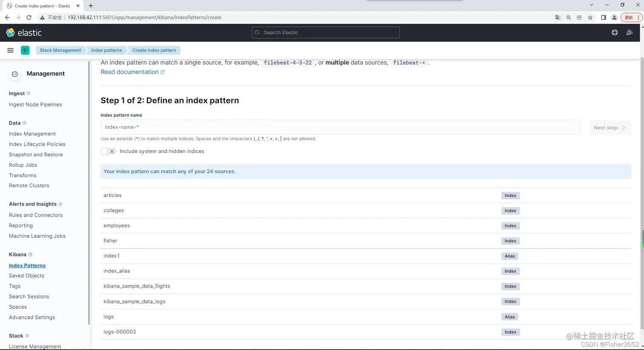Click the Index patterns breadcrumb
644x350 pixels.
[106, 50]
